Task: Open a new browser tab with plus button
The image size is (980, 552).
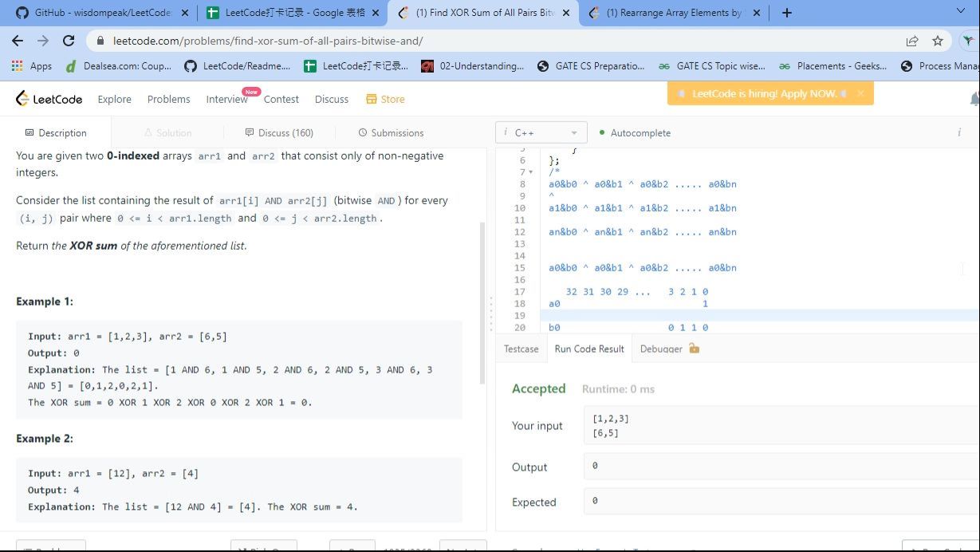Action: point(787,13)
